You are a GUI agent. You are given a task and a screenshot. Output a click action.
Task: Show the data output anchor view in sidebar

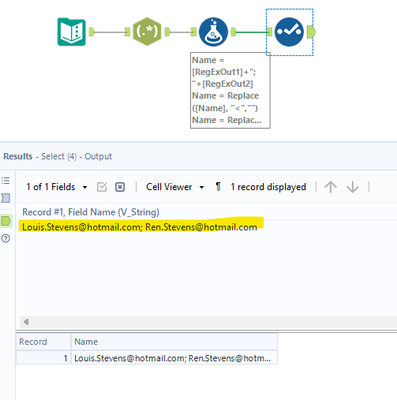(x=6, y=221)
